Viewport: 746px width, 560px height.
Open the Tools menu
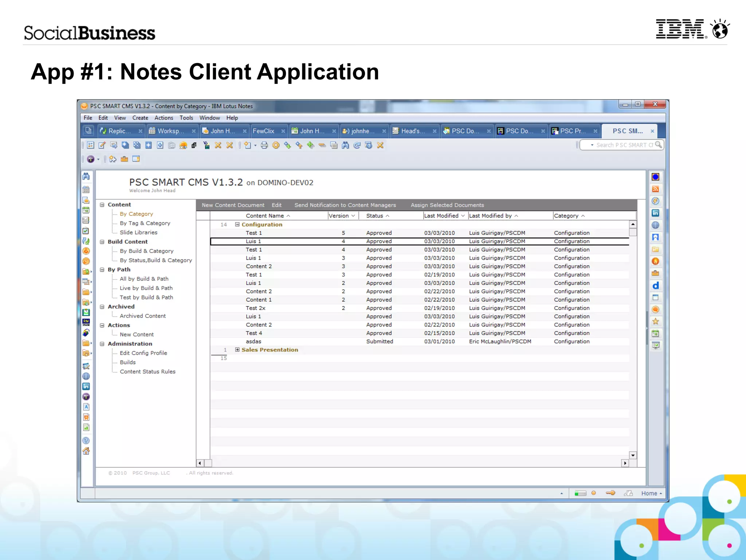tap(186, 118)
